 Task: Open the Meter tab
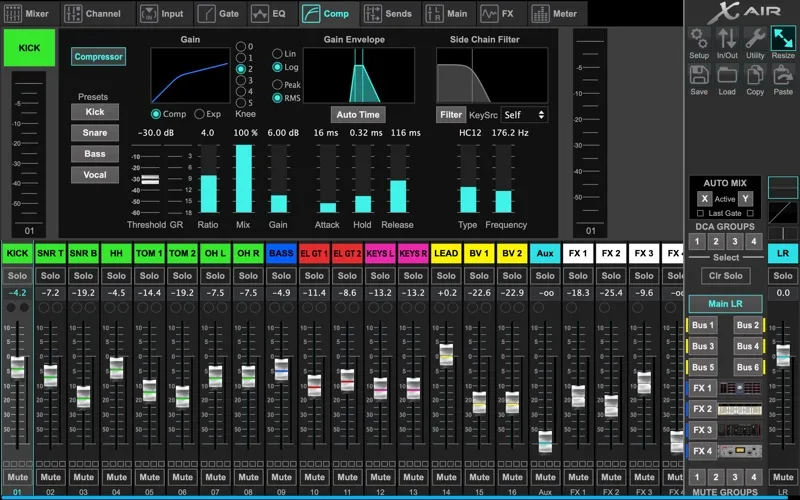[x=555, y=14]
